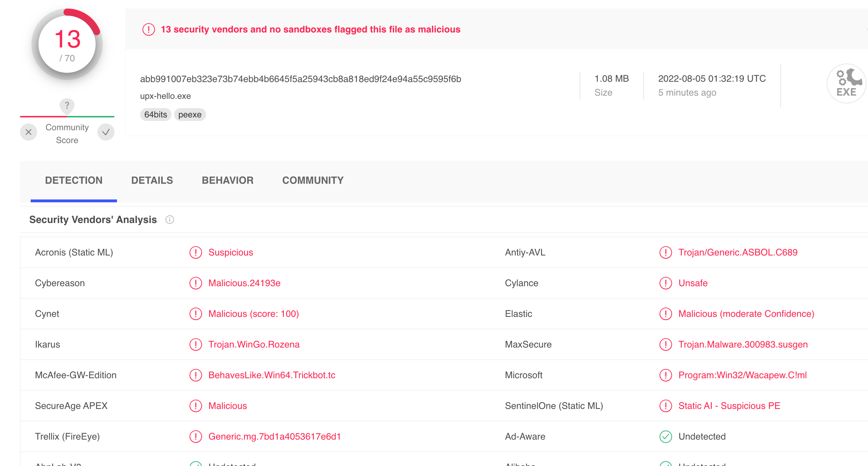Click the 64bits tag
This screenshot has height=466, width=868.
155,115
